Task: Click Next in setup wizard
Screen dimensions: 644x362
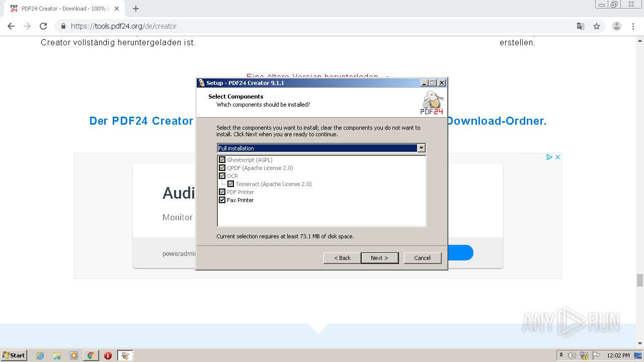Action: point(379,258)
